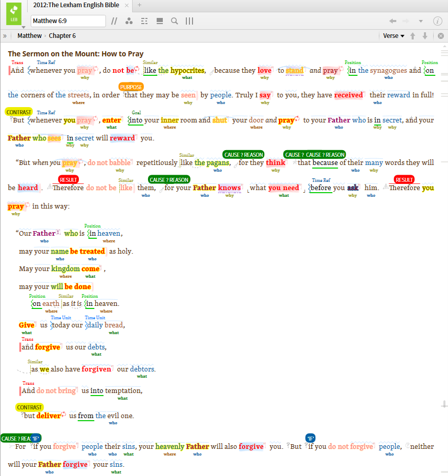The width and height of the screenshot is (448, 476).
Task: Click the Chapter 6 breadcrumb
Action: pyautogui.click(x=62, y=36)
